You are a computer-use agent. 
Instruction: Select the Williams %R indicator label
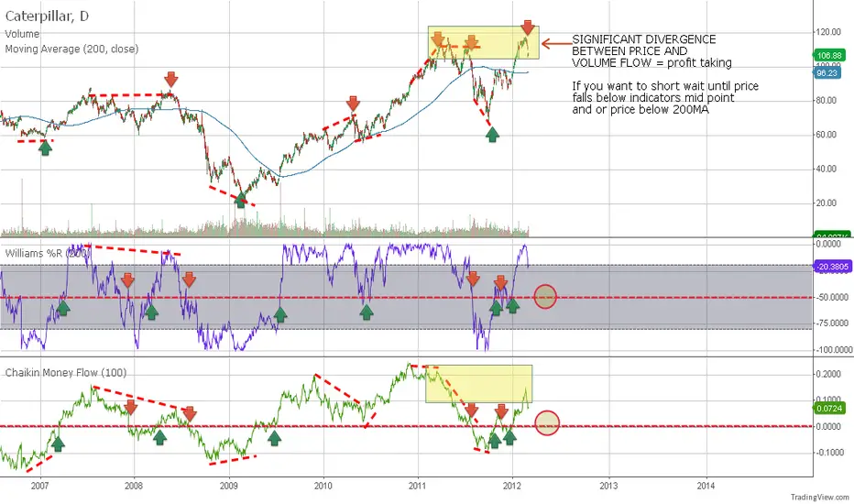pyautogui.click(x=48, y=253)
